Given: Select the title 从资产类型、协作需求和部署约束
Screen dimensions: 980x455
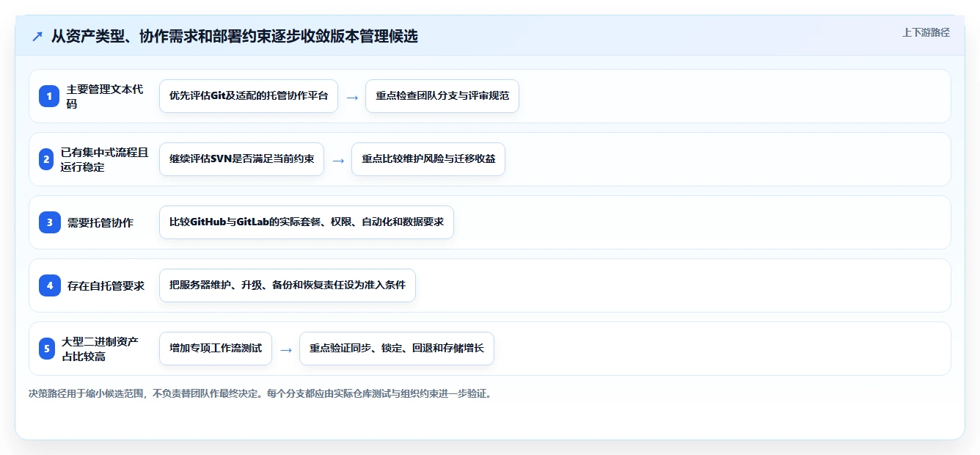Looking at the screenshot, I should click(235, 36).
